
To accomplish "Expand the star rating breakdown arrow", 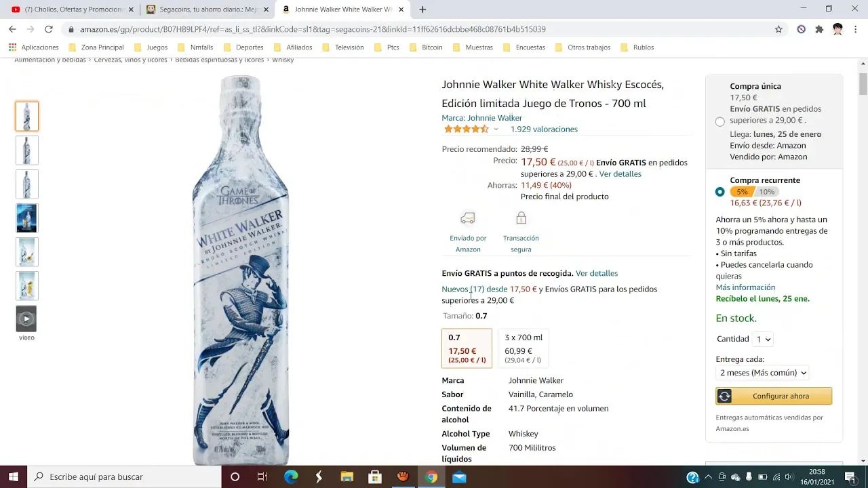I will 496,129.
